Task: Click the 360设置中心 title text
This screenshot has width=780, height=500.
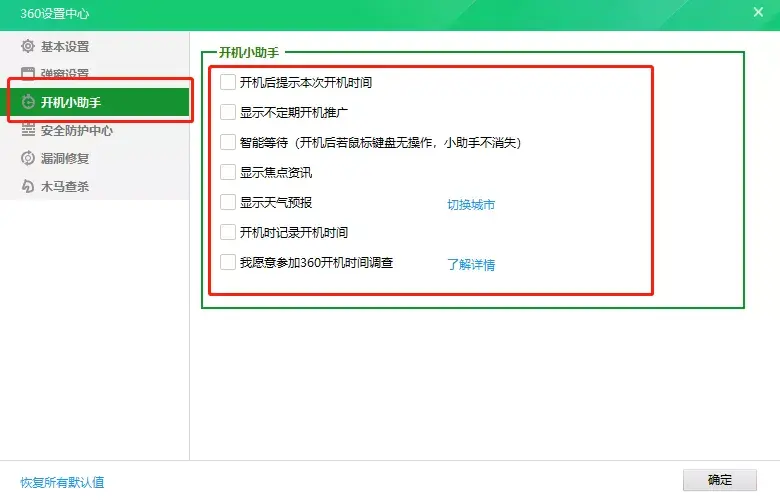Action: tap(54, 13)
